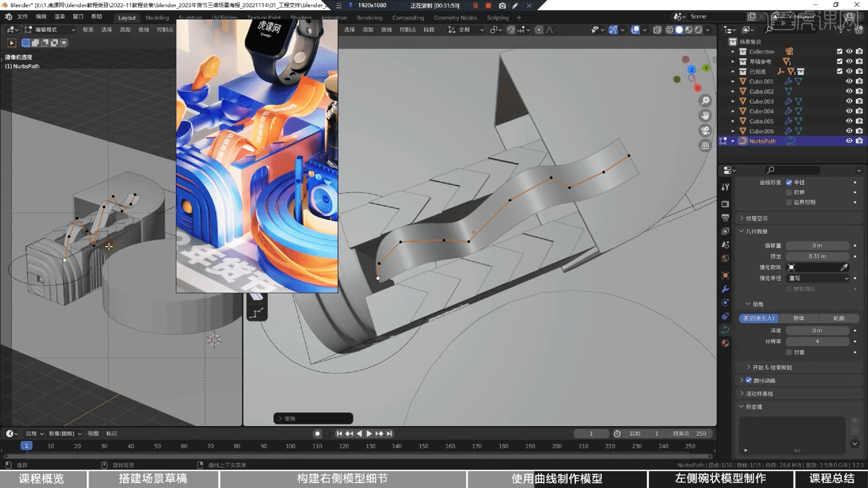Open the Scene properties tab icon
The height and width of the screenshot is (488, 868).
725,244
